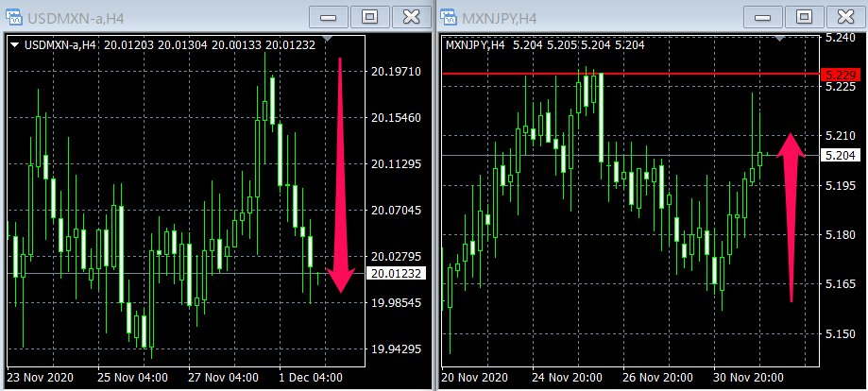Click the chart shift marker in USDMXN-a chart
Screen dimensions: 868x391
pos(327,38)
